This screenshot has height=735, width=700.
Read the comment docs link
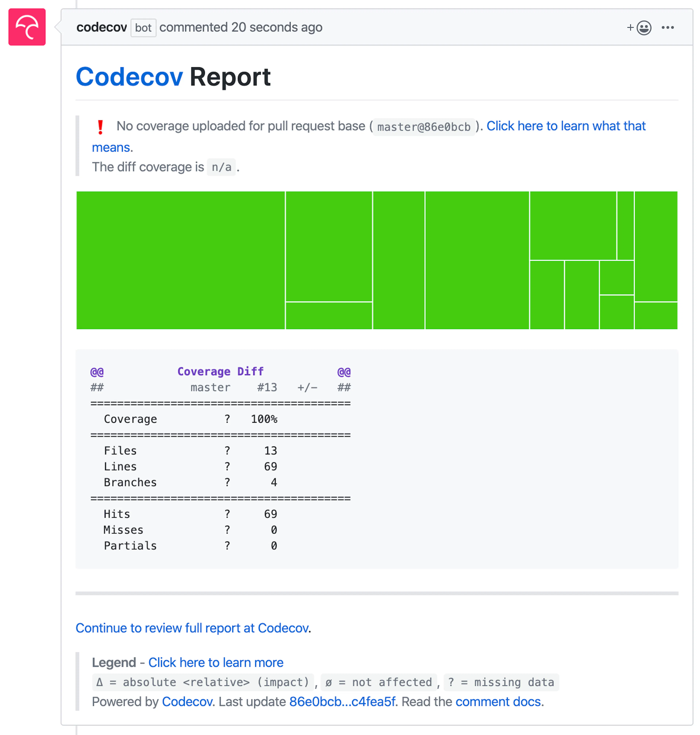498,702
